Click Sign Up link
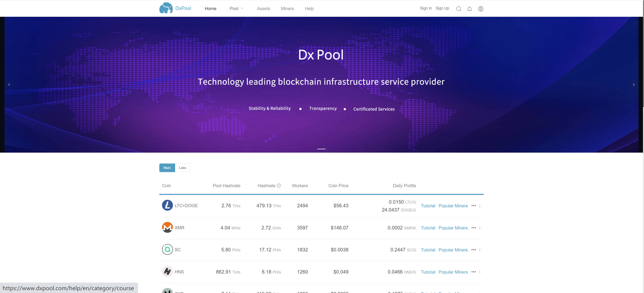Screen dimensions: 644x293 (x=442, y=8)
